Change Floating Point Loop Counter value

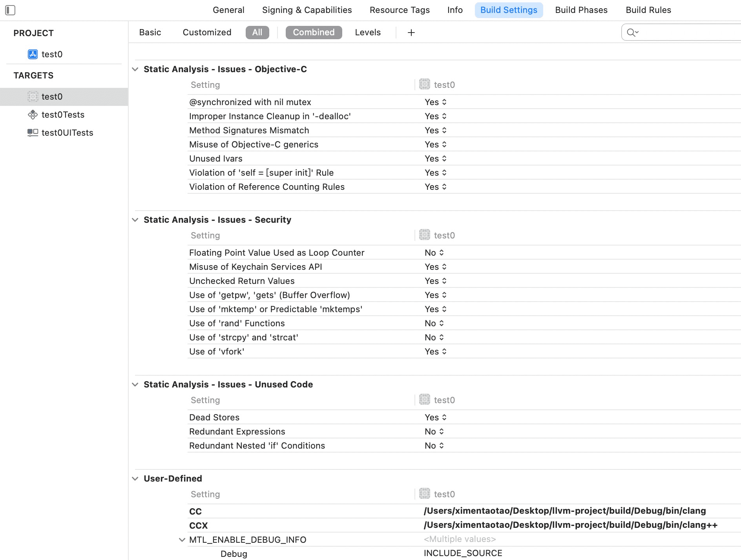434,253
